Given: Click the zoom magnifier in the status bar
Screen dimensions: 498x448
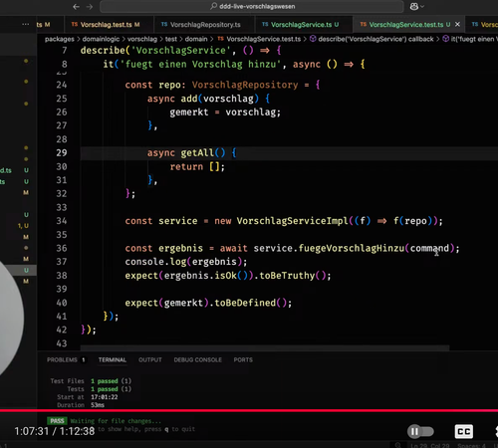Looking at the screenshot, I should point(398,445).
